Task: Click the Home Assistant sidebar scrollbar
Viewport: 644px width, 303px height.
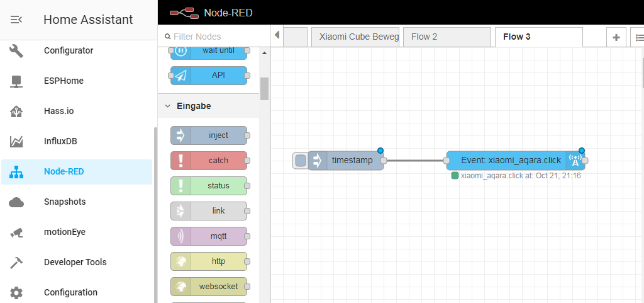Action: pos(156,215)
